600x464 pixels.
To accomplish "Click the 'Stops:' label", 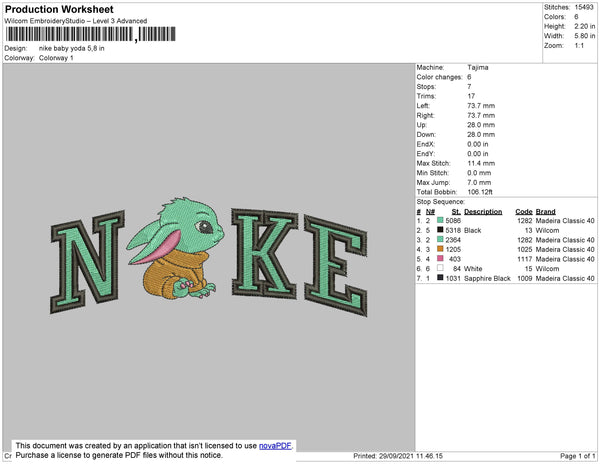I will click(426, 86).
